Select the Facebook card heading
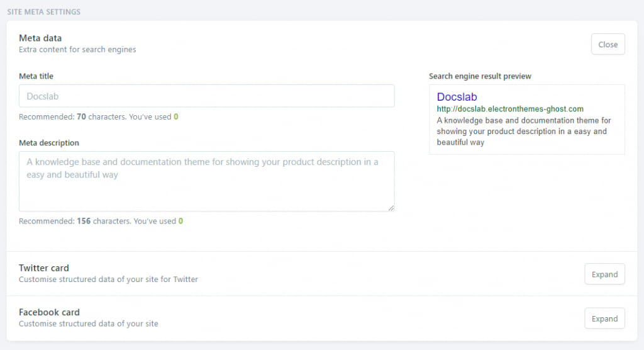The image size is (644, 350). pyautogui.click(x=49, y=312)
